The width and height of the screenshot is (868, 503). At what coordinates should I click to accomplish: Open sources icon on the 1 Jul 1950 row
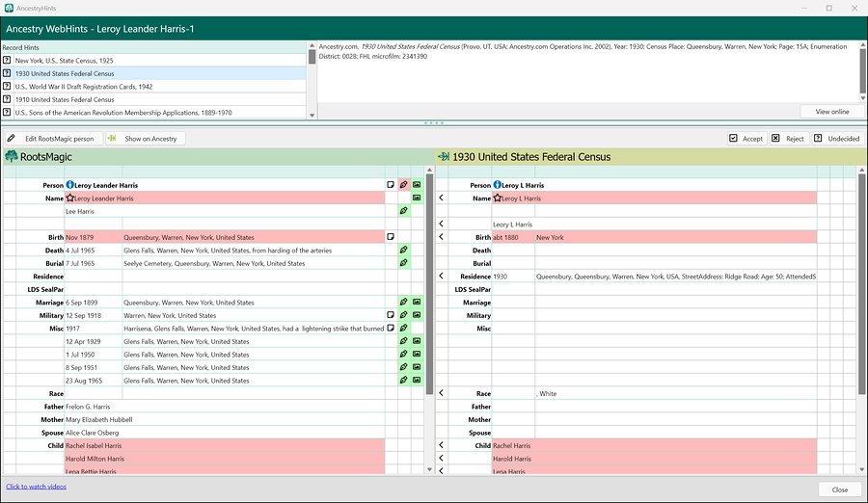pos(404,355)
